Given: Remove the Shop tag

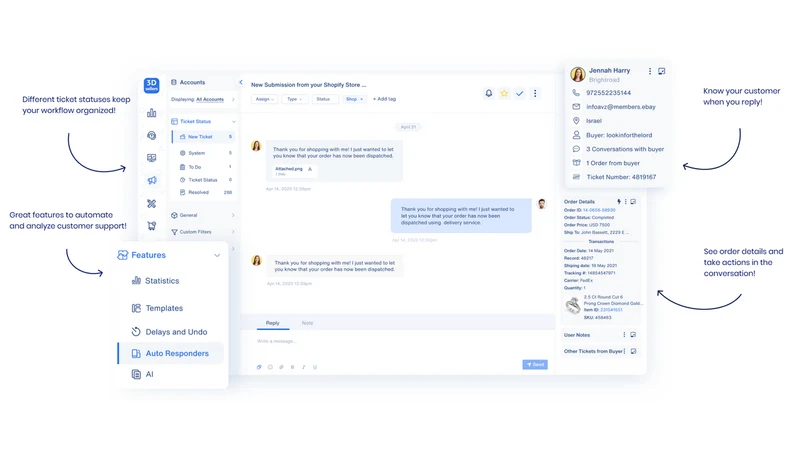Looking at the screenshot, I should [x=362, y=99].
